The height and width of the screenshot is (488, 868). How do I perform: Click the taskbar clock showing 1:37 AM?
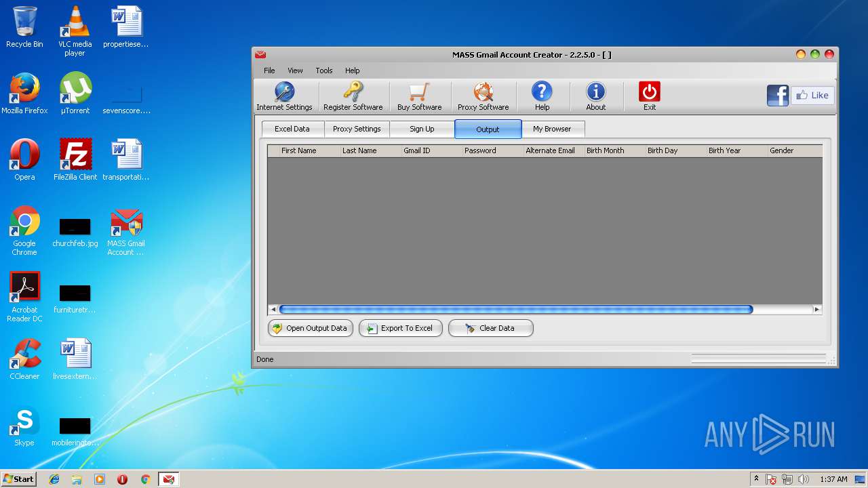click(x=833, y=479)
